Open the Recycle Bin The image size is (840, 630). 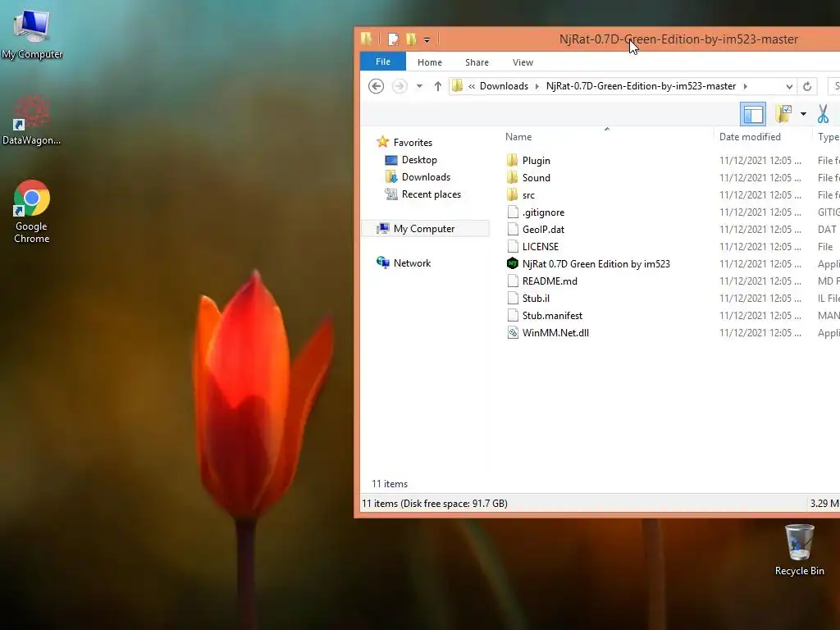[799, 550]
